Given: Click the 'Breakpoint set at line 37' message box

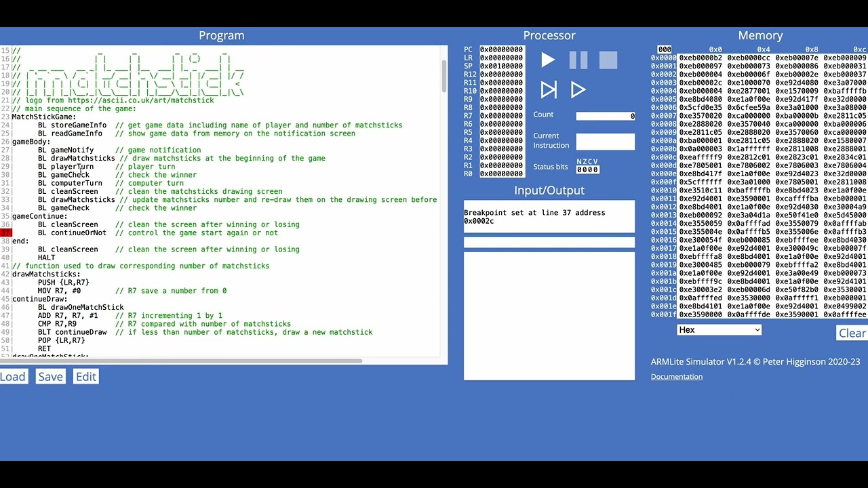Looking at the screenshot, I should click(549, 216).
